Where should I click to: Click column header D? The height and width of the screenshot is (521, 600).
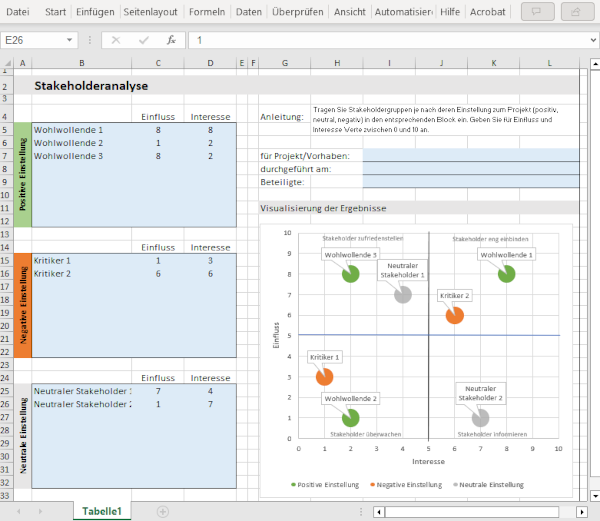coord(210,64)
